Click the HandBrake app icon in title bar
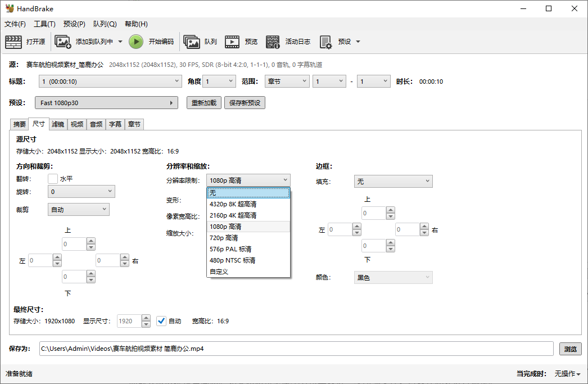 (x=10, y=8)
